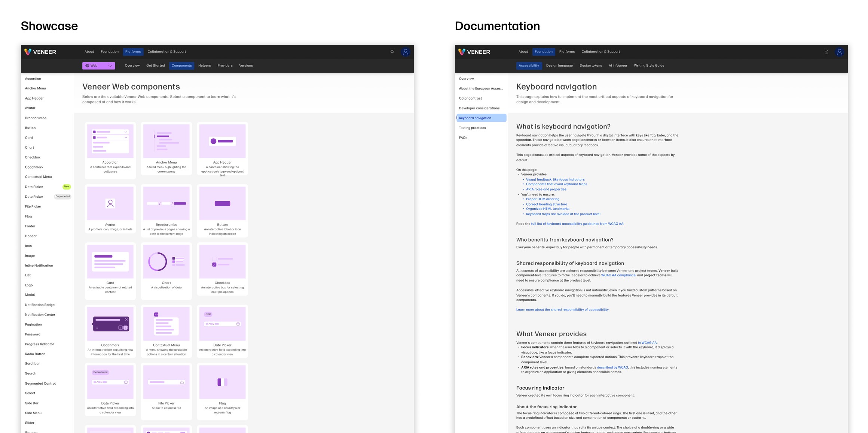Open Collaboration & Support in Showcase nav
868x433 pixels.
tap(166, 52)
